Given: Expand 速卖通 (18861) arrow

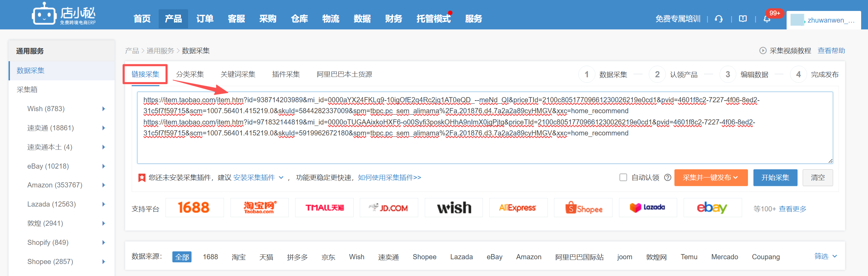Looking at the screenshot, I should (x=104, y=128).
